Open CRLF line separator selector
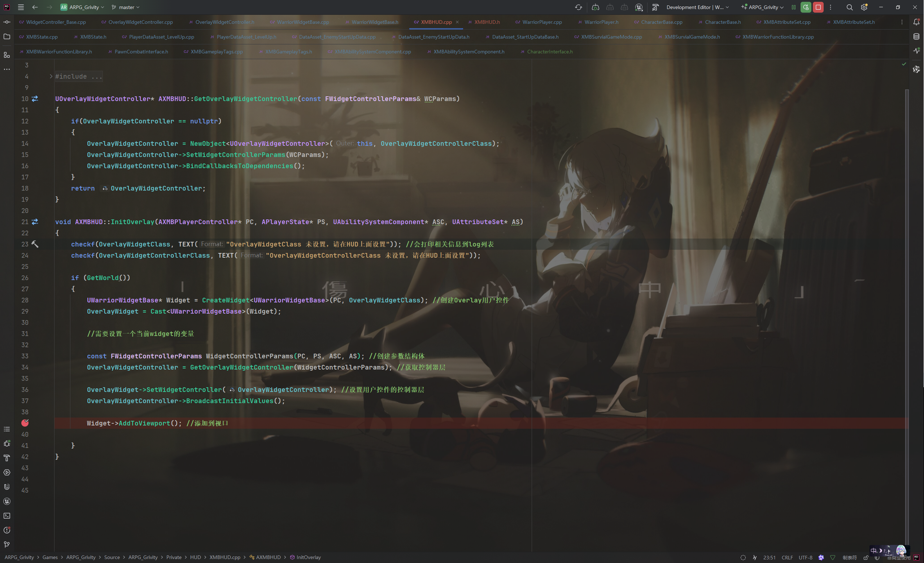 tap(787, 558)
